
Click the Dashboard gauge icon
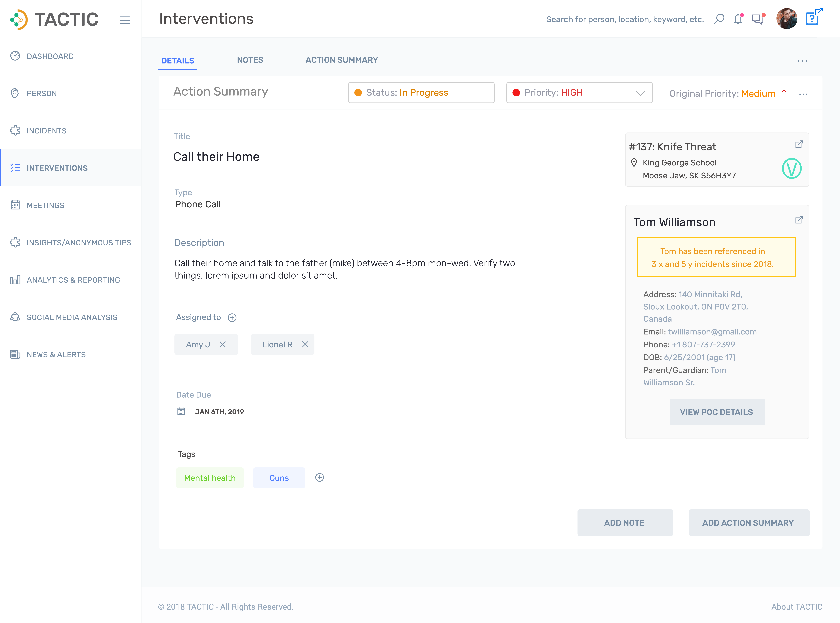tap(15, 56)
